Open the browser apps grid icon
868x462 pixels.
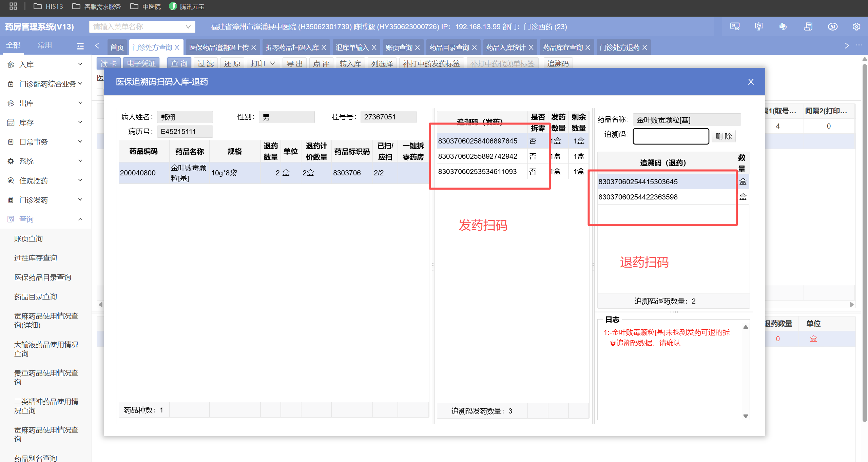[x=13, y=6]
